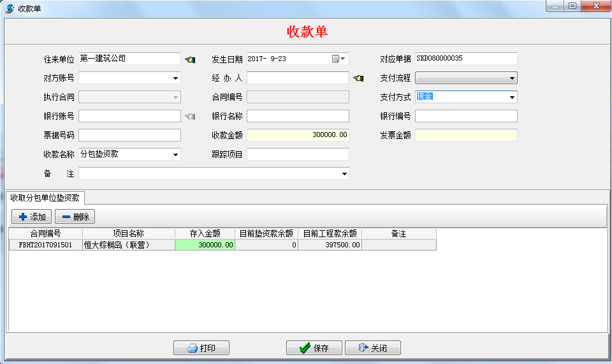
Task: Remove the row using 删除 button
Action: pos(75,217)
